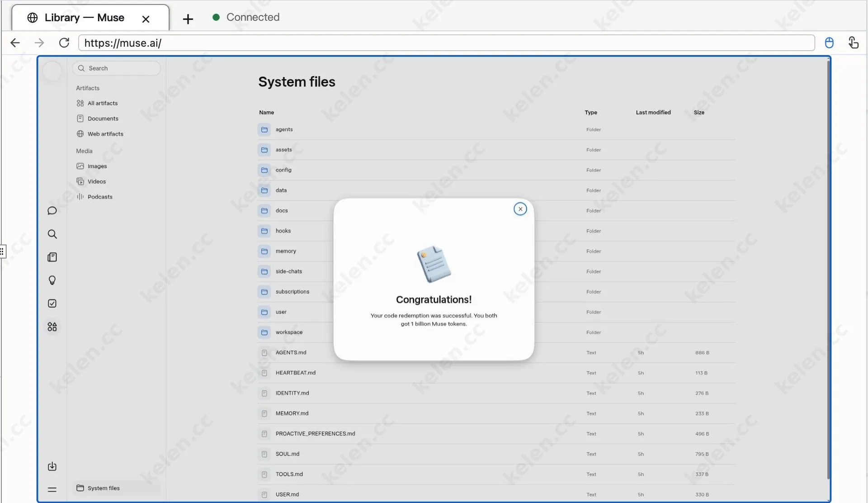
Task: Select the Library — Muse tab
Action: tap(90, 18)
